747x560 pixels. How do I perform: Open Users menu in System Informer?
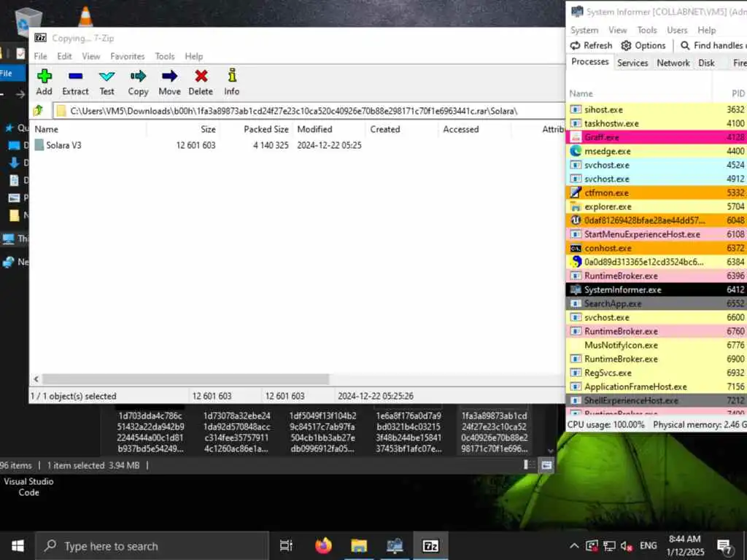pos(677,30)
